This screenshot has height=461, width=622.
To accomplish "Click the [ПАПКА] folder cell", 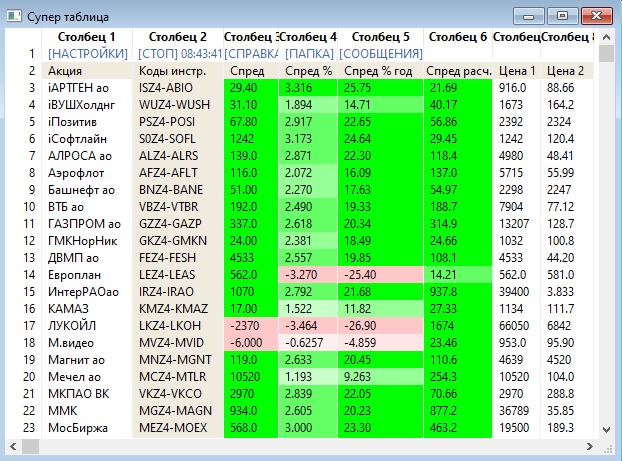I will tap(309, 54).
